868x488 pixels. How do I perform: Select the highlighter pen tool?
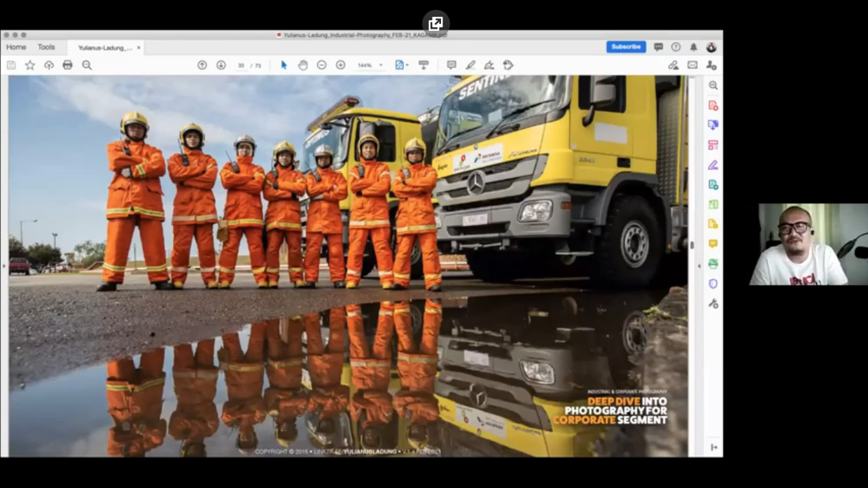(x=470, y=65)
